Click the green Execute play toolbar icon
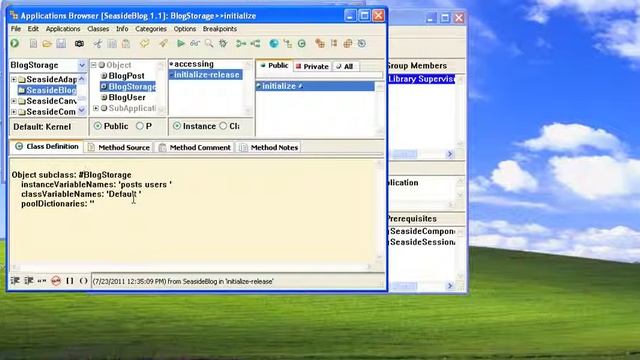Viewport: 640px width, 360px height. pyautogui.click(x=181, y=44)
